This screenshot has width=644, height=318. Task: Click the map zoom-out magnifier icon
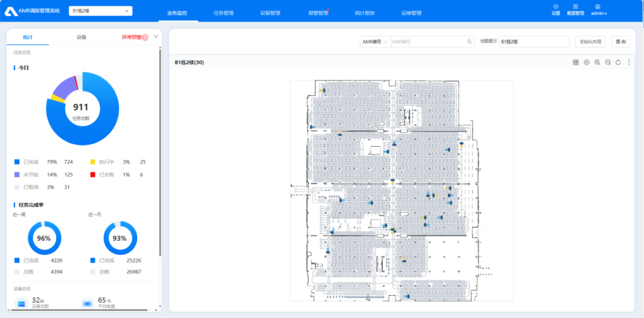[608, 62]
